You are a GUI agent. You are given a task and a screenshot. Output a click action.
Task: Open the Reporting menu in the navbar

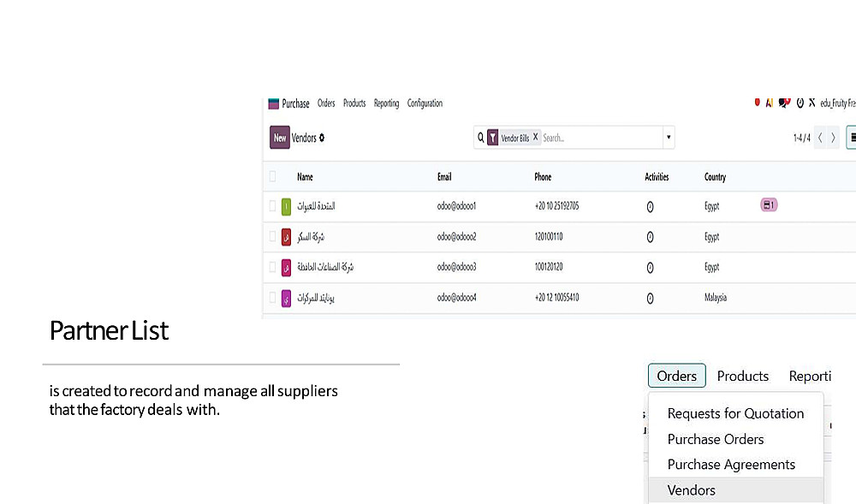386,104
